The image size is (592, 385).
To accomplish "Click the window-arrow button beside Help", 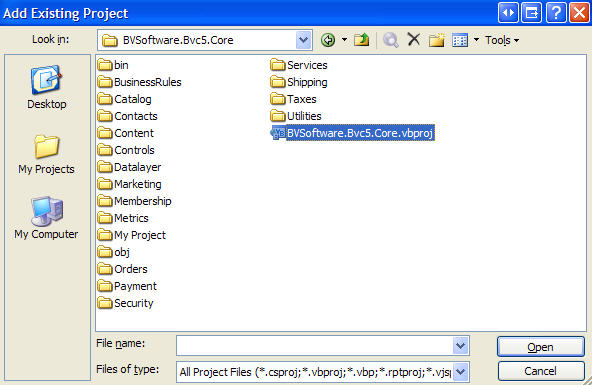I will pos(532,12).
